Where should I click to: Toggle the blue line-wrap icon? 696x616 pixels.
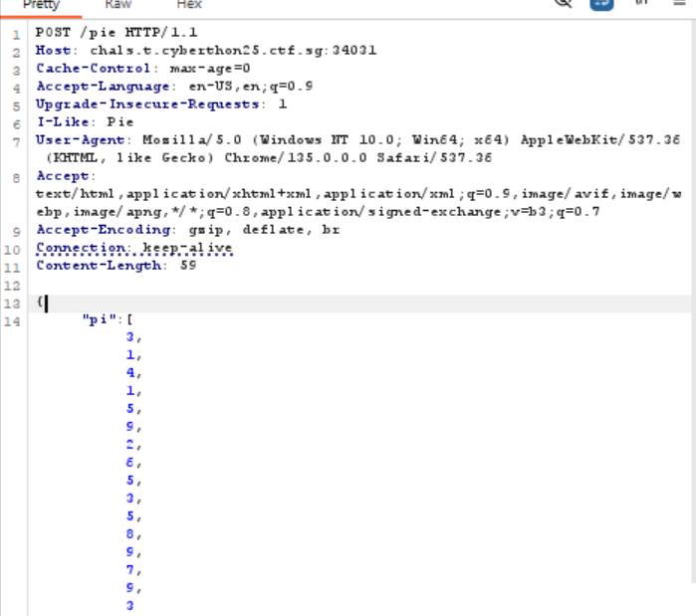click(601, 4)
